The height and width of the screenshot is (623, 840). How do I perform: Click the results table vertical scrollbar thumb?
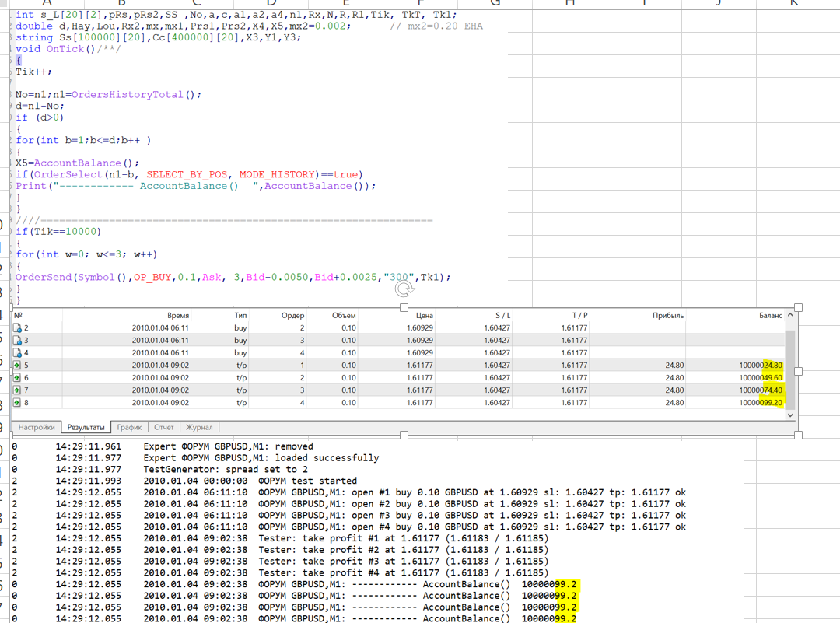790,369
